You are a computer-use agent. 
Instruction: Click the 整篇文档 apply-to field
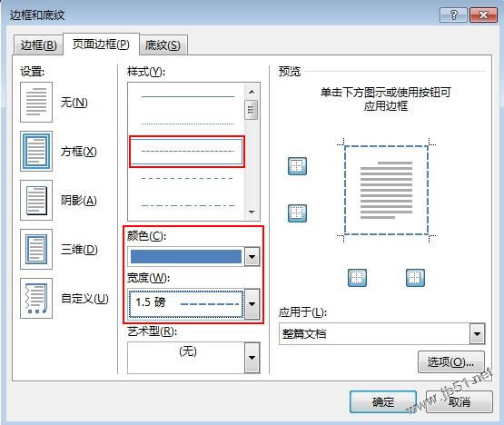374,334
